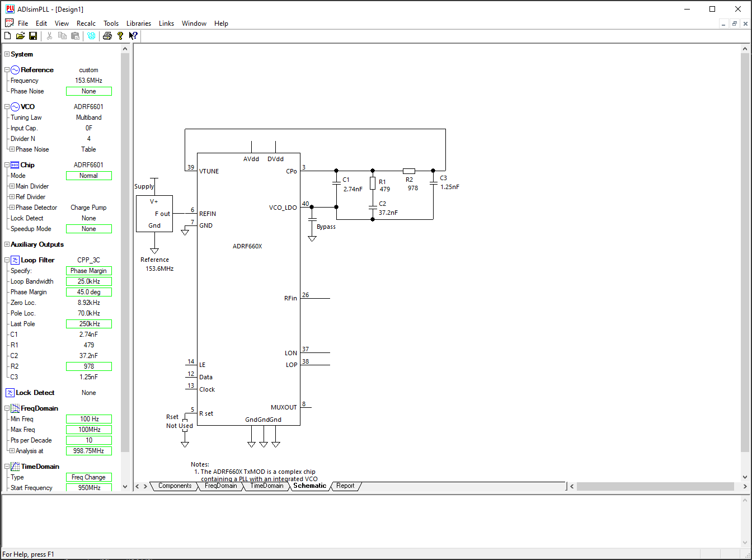Click the TimeDomain Type Freq Change field
This screenshot has width=752, height=560.
(89, 477)
